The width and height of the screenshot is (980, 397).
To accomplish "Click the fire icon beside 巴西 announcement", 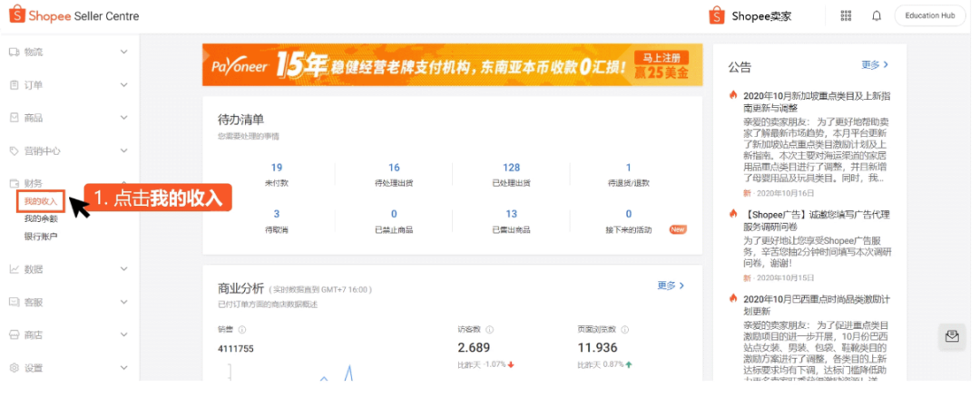I will pyautogui.click(x=733, y=297).
